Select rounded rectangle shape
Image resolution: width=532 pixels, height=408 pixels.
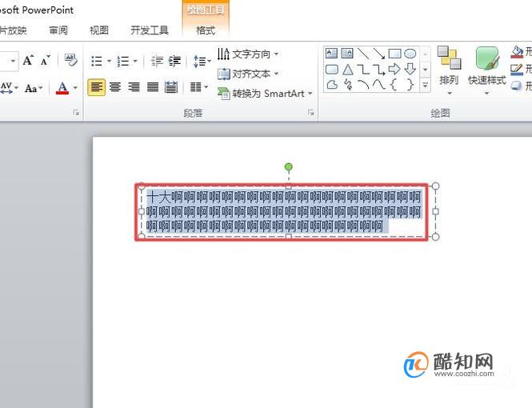pos(331,70)
